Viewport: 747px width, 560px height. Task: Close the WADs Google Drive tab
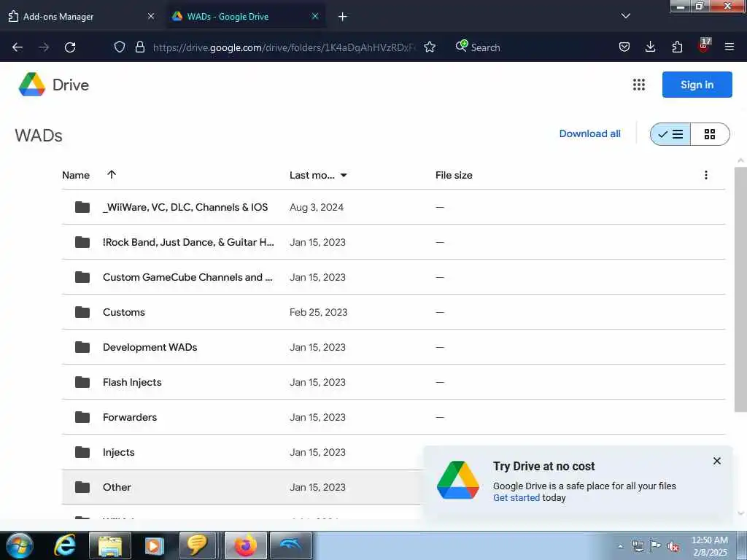pos(315,16)
